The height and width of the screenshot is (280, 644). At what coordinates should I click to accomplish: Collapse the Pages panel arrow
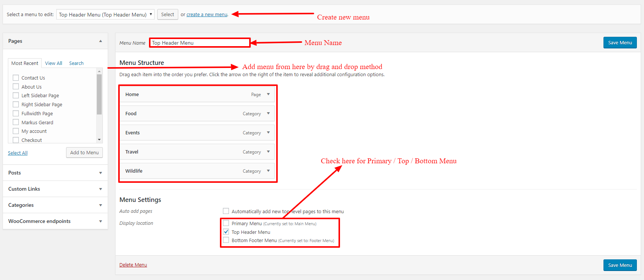[x=100, y=41]
